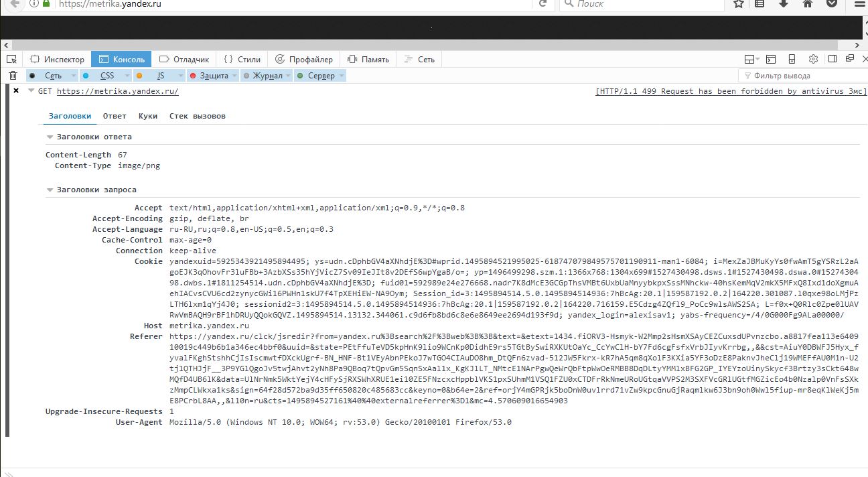Open site information via the lock icon

[46, 3]
